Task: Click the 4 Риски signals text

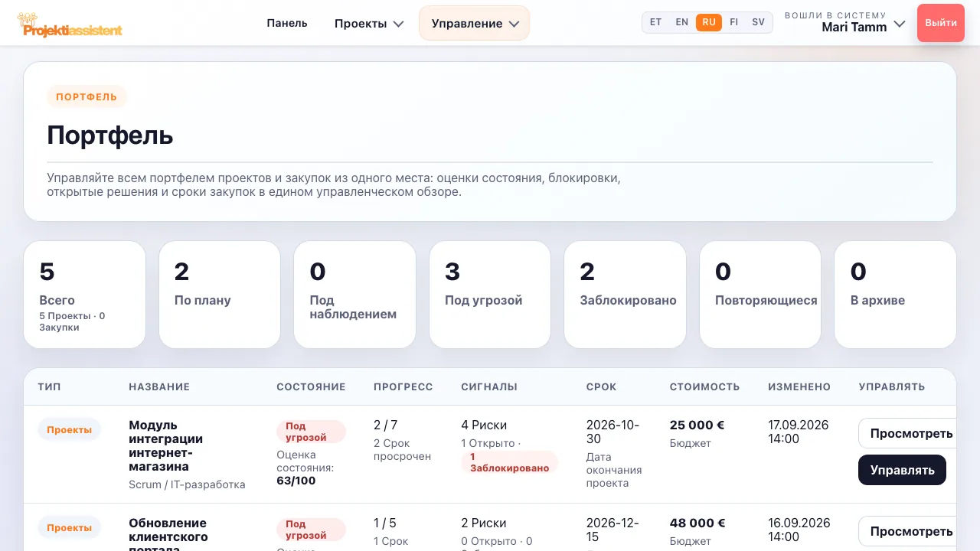Action: [484, 425]
